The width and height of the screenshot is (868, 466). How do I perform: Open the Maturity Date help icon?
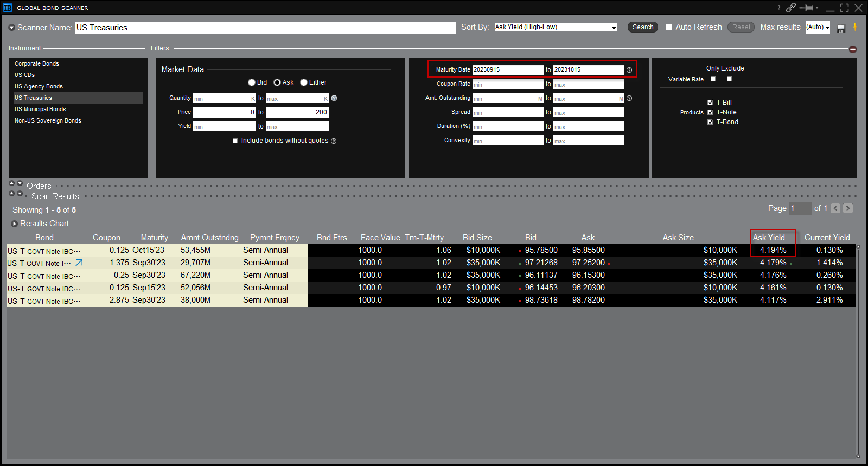pos(629,70)
